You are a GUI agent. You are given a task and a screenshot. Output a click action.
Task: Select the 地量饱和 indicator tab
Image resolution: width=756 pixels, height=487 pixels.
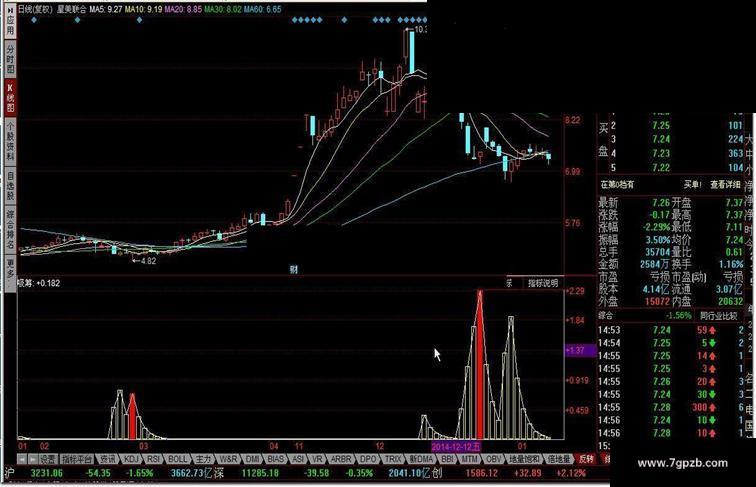[525, 459]
